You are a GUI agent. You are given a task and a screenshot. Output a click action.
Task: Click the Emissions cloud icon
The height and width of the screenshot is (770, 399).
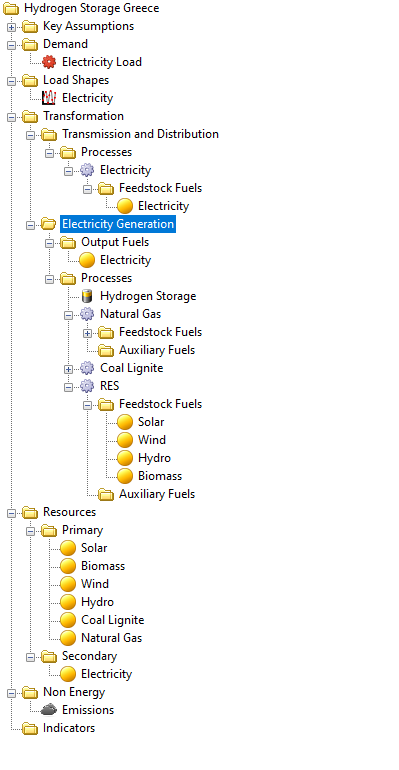click(x=49, y=710)
